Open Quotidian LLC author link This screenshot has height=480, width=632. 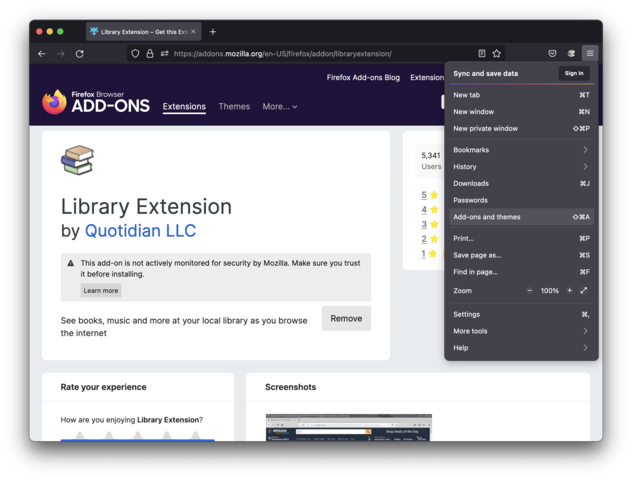[x=140, y=231]
